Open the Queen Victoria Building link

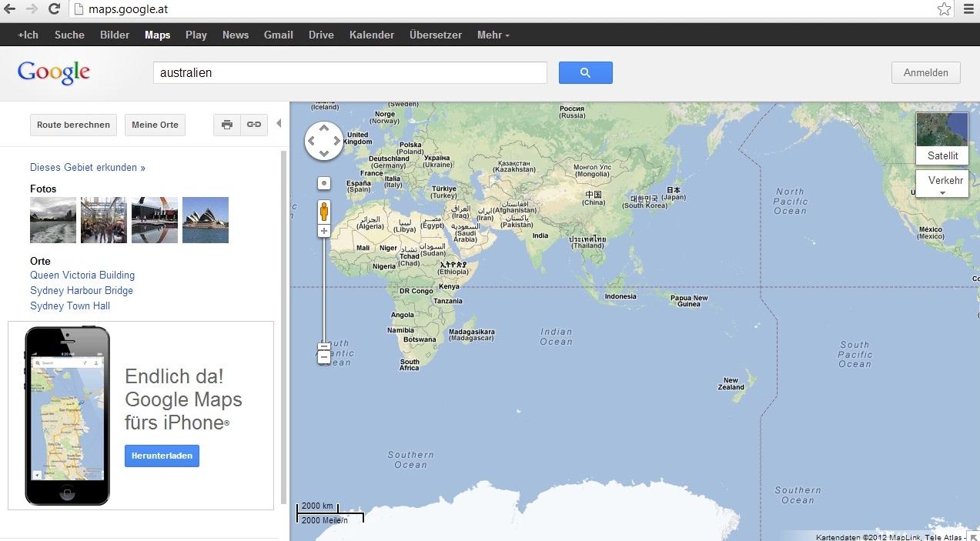[x=82, y=275]
